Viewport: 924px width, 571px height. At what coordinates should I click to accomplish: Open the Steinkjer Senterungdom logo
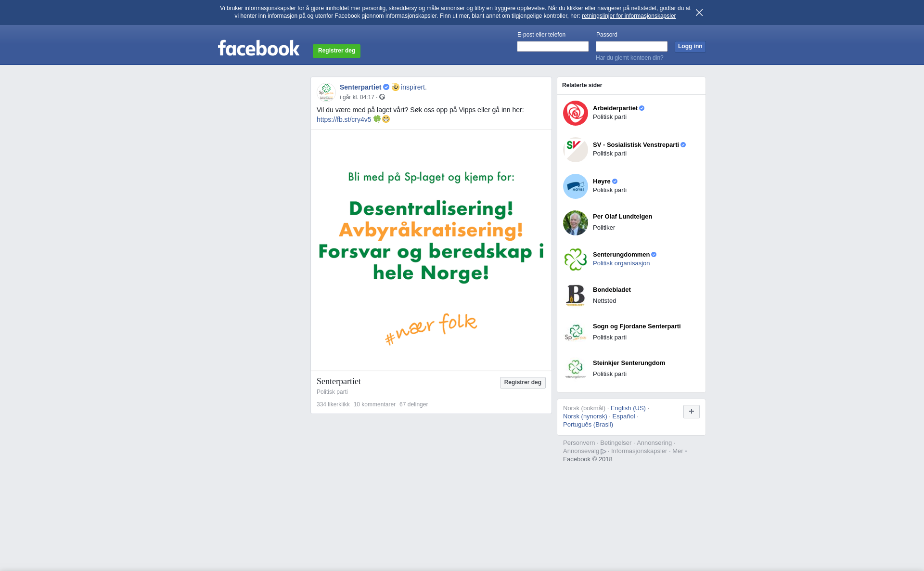coord(576,369)
